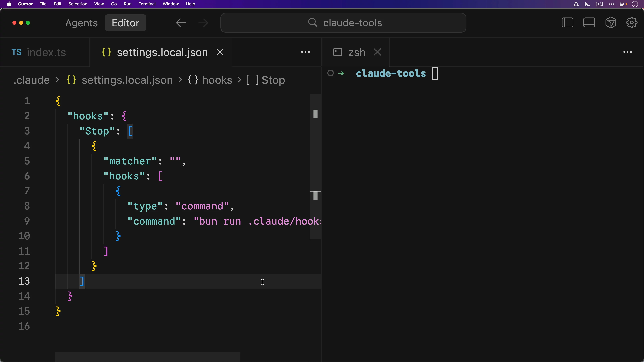Switch to the Agents view
The width and height of the screenshot is (644, 362).
click(x=81, y=23)
